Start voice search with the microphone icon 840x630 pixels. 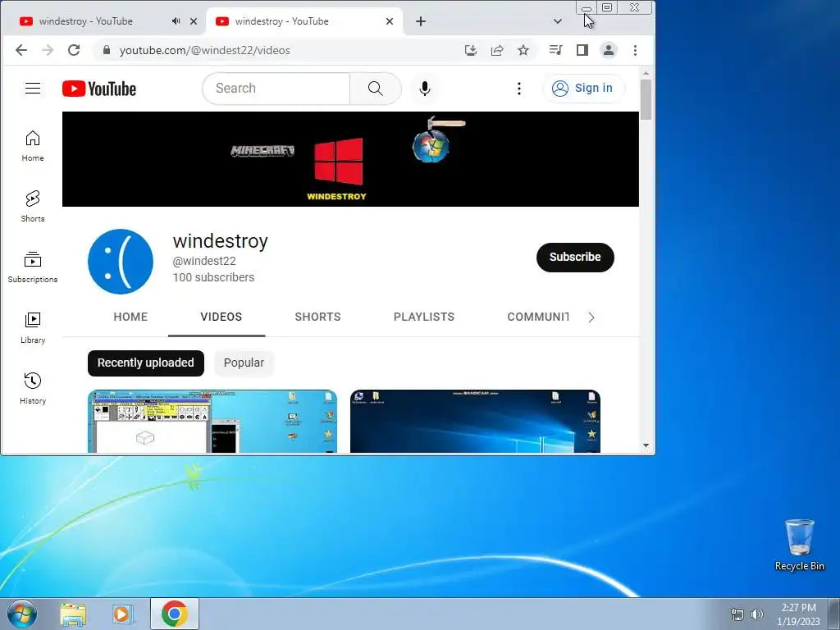425,89
